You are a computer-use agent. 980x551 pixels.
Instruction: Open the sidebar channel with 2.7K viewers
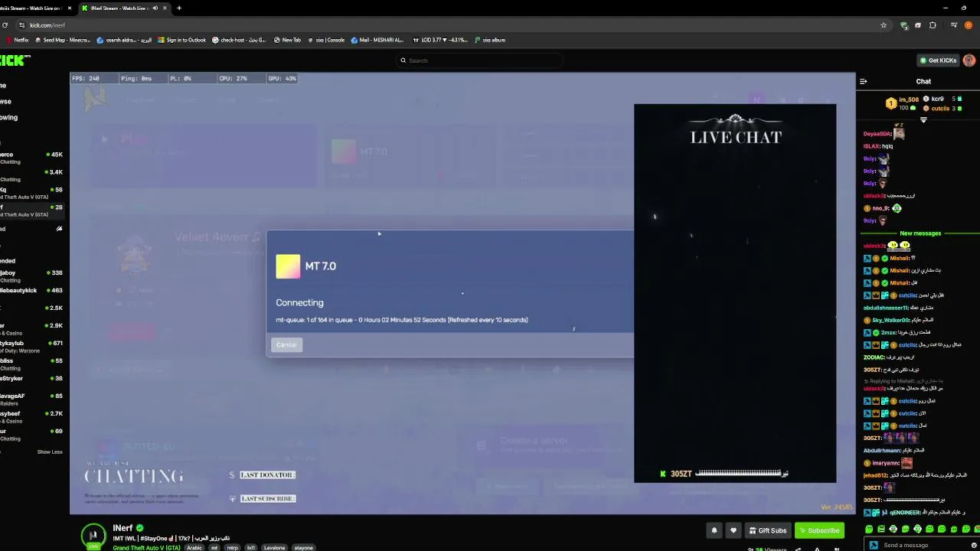tap(31, 417)
